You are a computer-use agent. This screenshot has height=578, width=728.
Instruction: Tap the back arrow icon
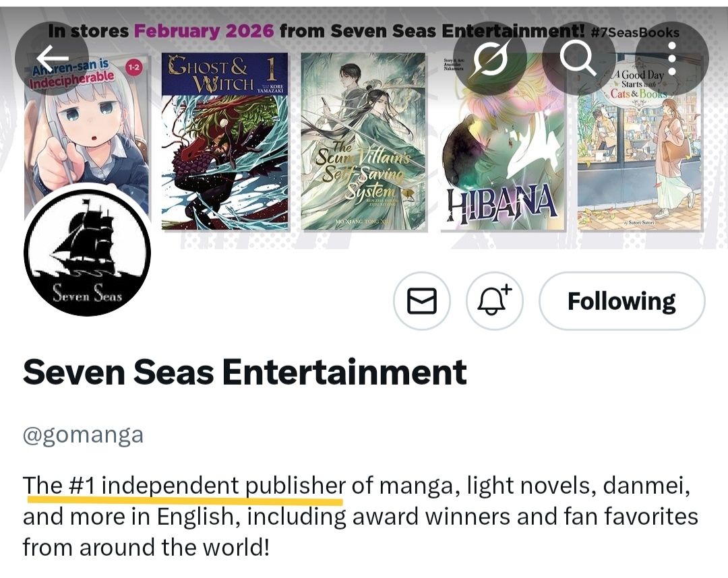tap(52, 58)
